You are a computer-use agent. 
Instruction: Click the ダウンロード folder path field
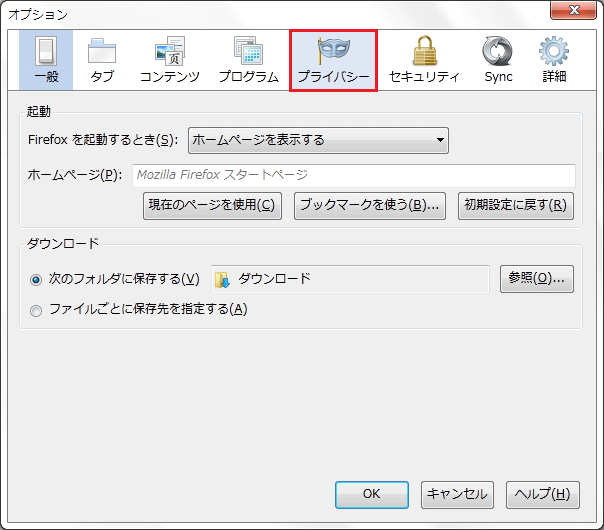point(351,279)
